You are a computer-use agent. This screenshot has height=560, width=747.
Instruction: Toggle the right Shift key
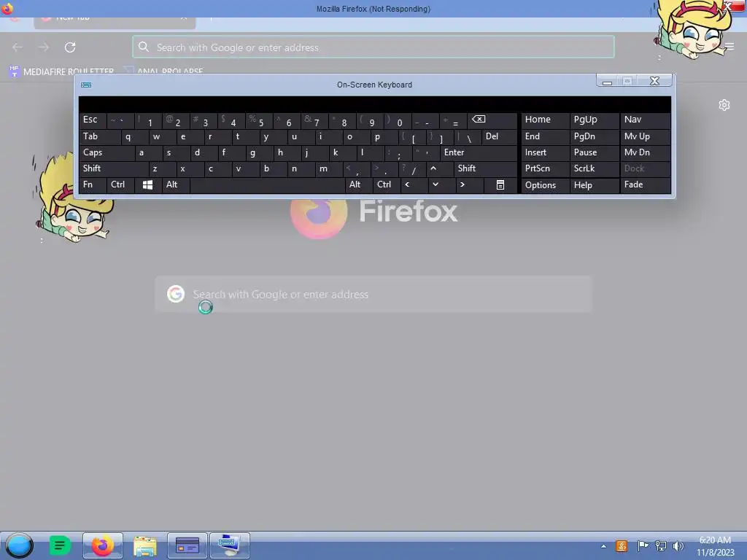point(485,168)
